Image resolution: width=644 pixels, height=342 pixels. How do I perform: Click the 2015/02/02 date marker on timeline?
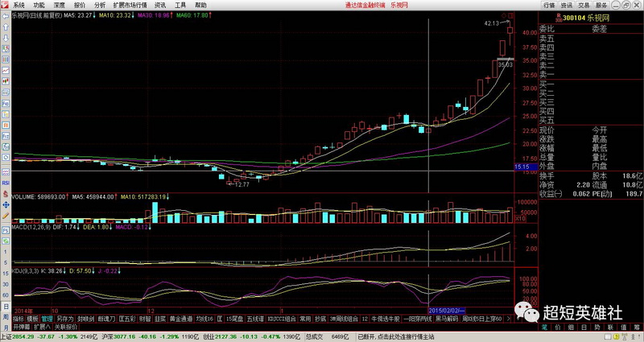click(447, 309)
